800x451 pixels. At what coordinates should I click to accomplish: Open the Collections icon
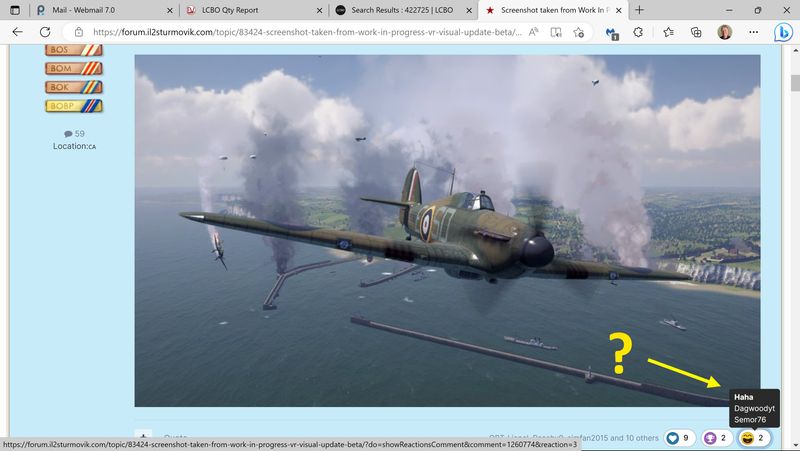(696, 32)
